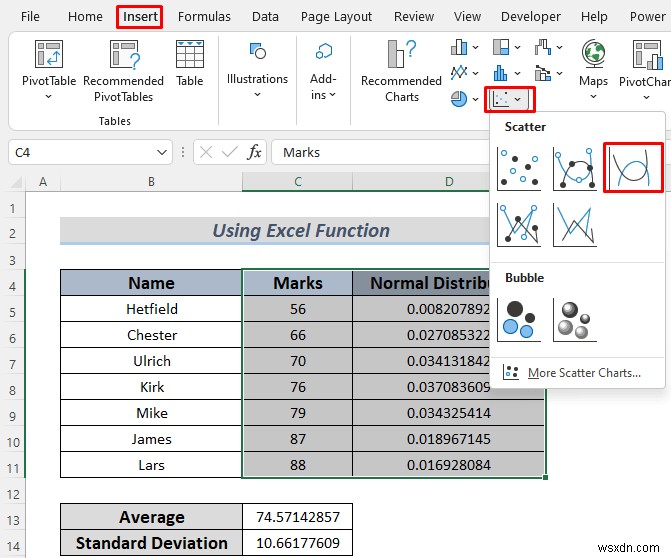Switch to the Insert tab

pos(140,17)
